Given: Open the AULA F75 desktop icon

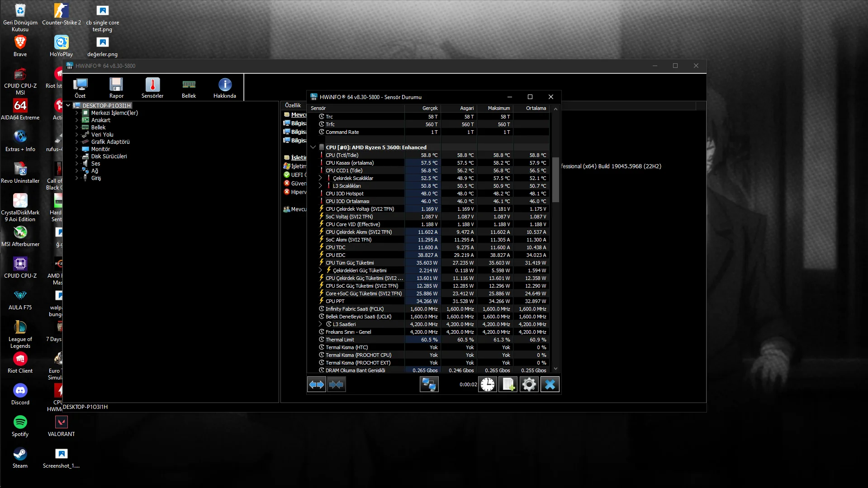Looking at the screenshot, I should (20, 299).
